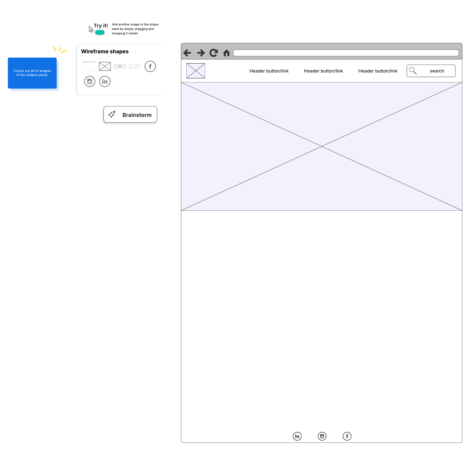The image size is (476, 459).
Task: Click the Brainstorm button
Action: (x=130, y=115)
